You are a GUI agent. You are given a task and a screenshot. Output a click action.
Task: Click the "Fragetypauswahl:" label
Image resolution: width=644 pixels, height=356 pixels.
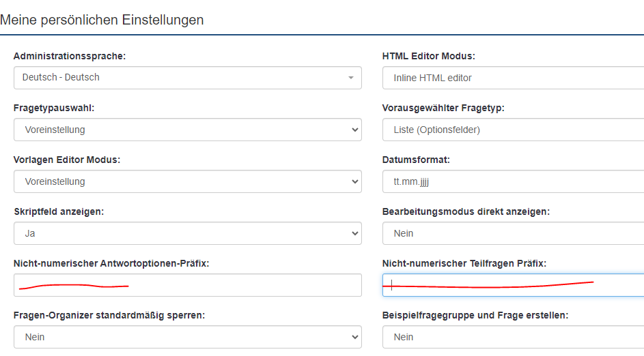pos(54,108)
